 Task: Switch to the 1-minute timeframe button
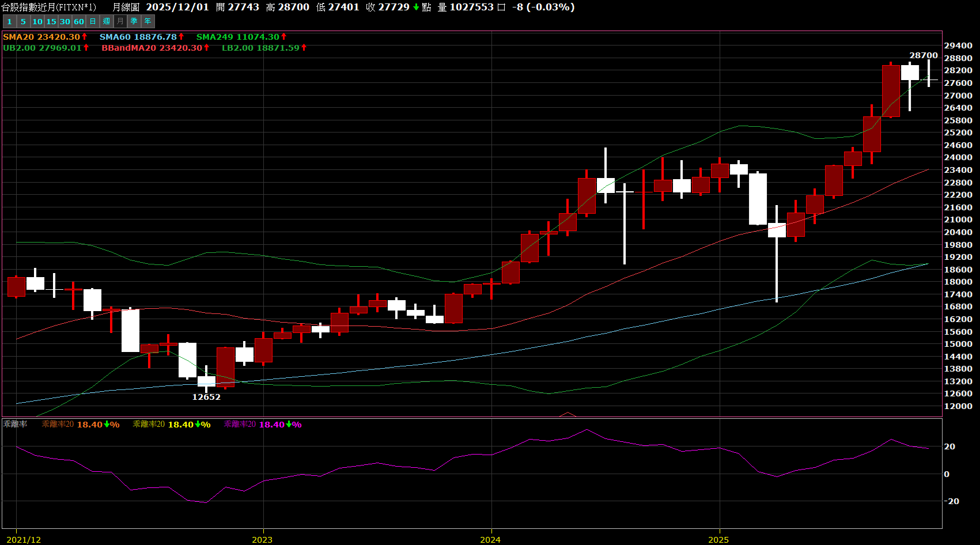click(x=9, y=21)
